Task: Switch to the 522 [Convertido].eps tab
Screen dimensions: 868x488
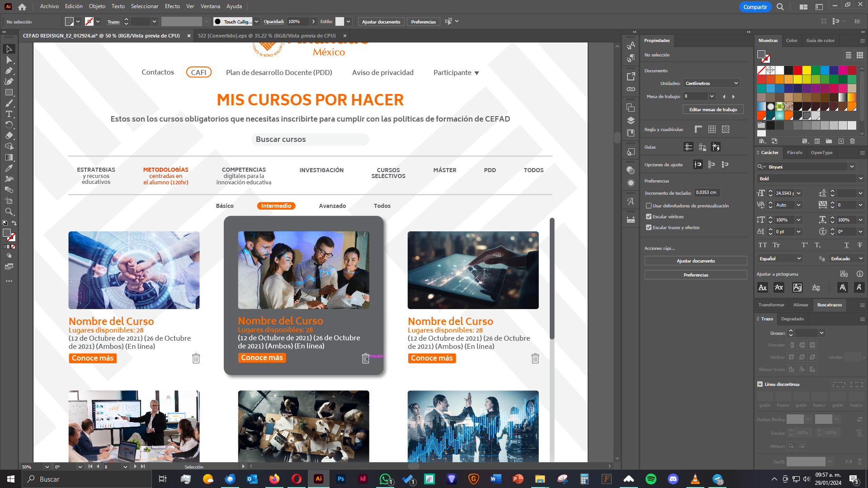Action: pos(267,36)
